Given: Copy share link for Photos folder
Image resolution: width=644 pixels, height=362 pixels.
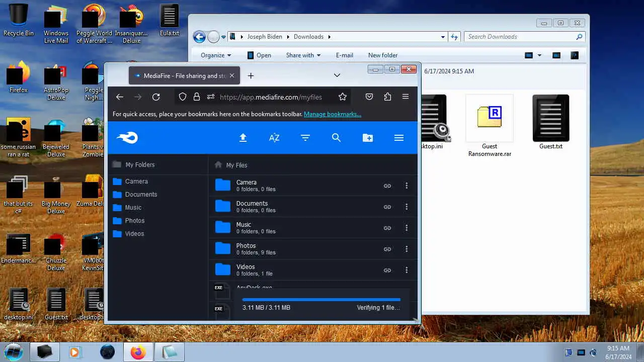Looking at the screenshot, I should click(387, 249).
